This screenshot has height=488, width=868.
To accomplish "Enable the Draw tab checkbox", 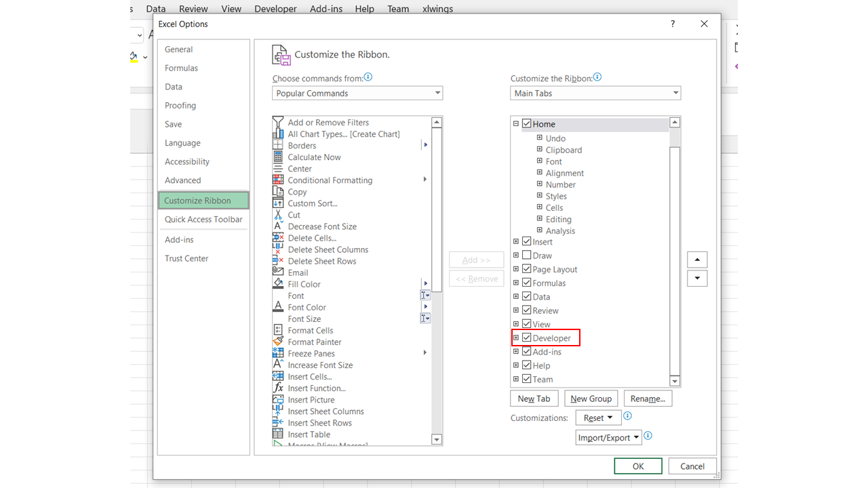I will point(527,255).
